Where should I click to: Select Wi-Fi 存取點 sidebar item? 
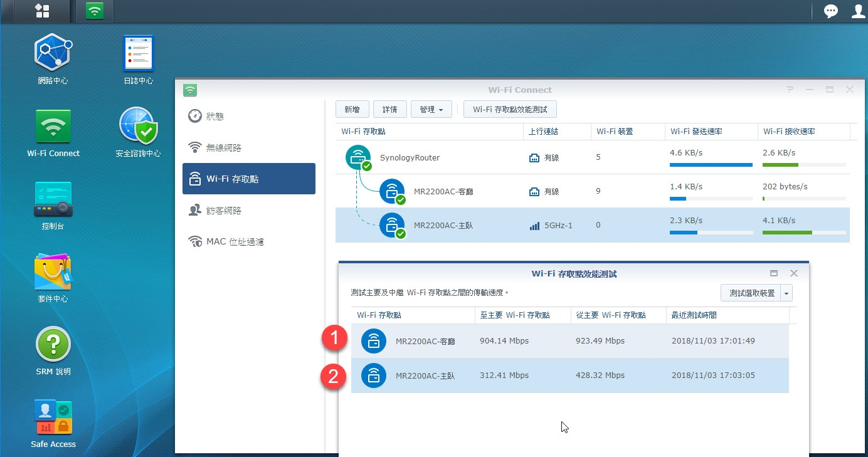249,179
